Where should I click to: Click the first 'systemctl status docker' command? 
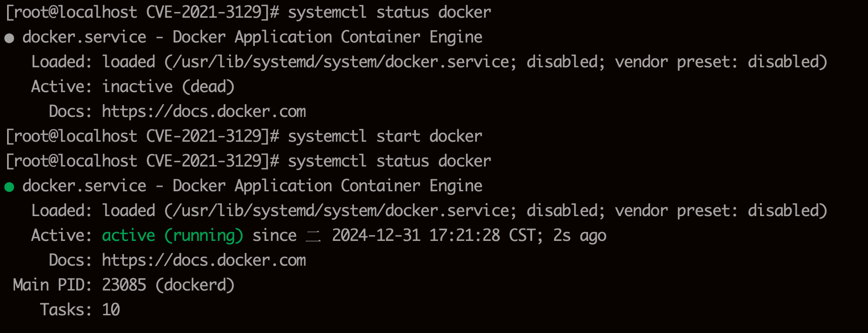(x=389, y=12)
